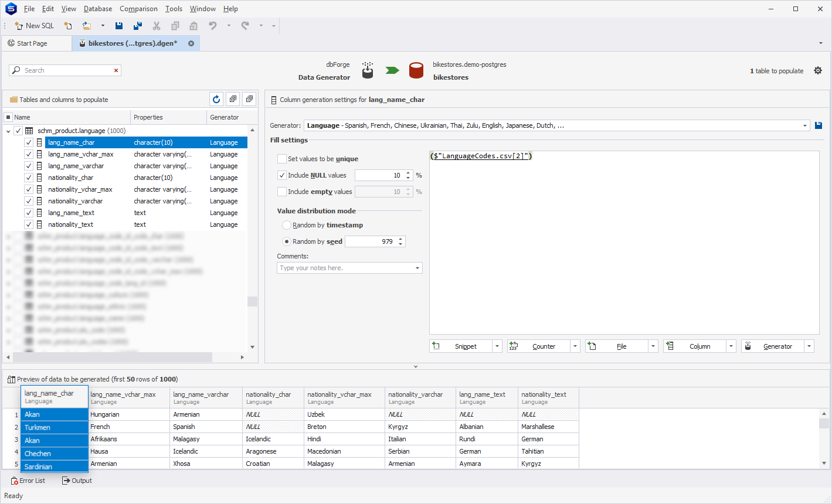Click the new document icon in toolbar
Screen dimensions: 832x504
68,26
